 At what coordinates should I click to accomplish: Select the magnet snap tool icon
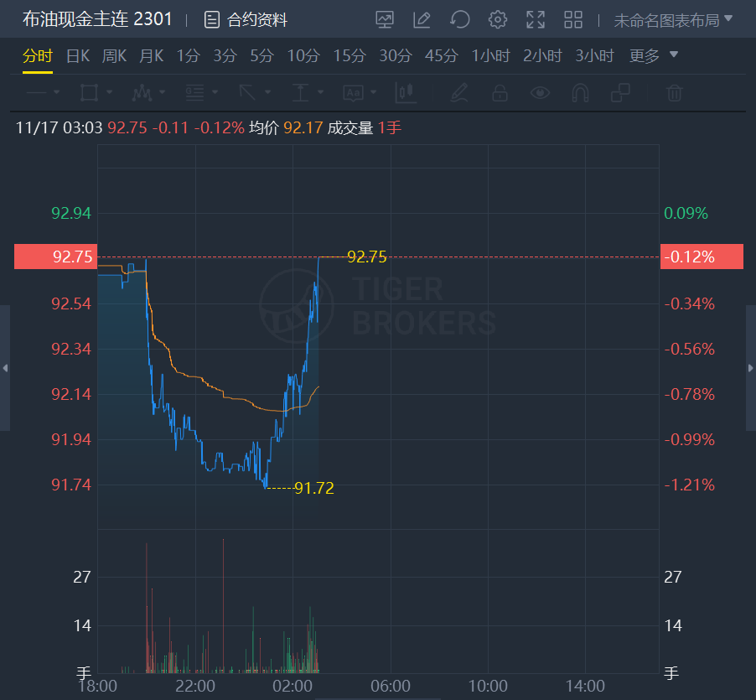pyautogui.click(x=580, y=92)
